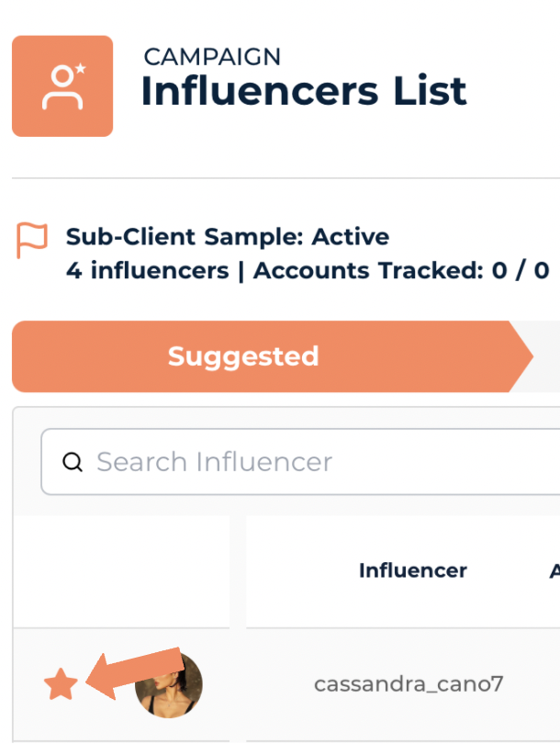Click the orange campaign influencer icon

pos(62,86)
